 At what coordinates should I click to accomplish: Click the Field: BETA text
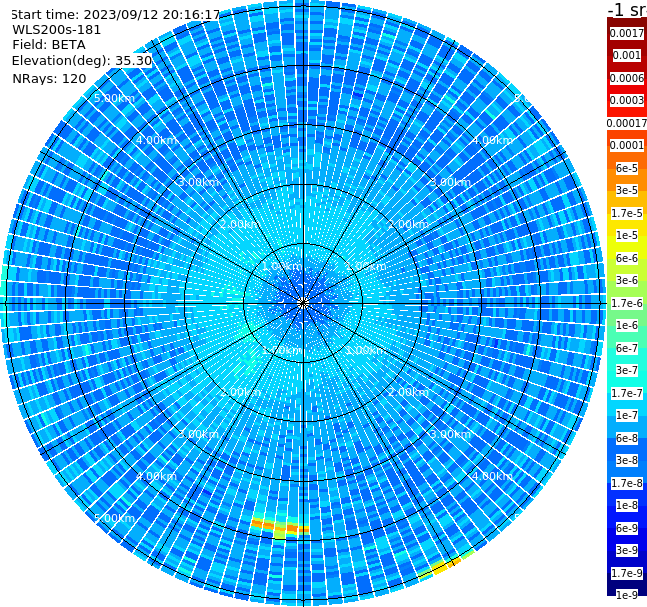point(49,45)
